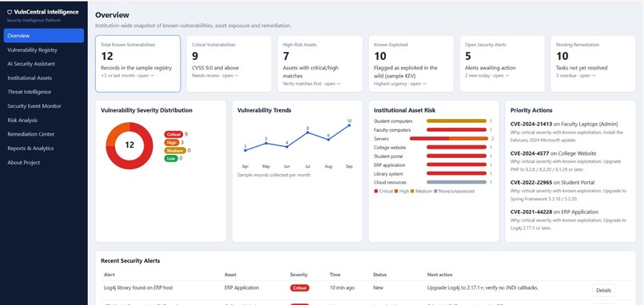
Task: Click the Medium badge in severity legend
Action: pyautogui.click(x=175, y=150)
